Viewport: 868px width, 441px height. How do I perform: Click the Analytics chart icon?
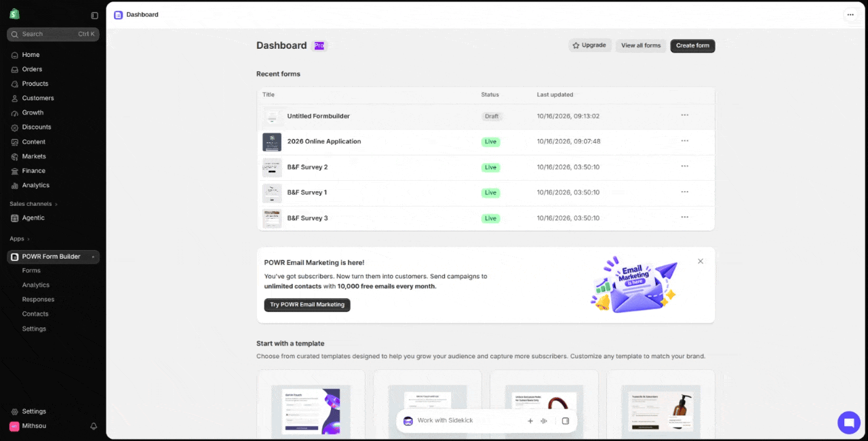[x=15, y=186]
